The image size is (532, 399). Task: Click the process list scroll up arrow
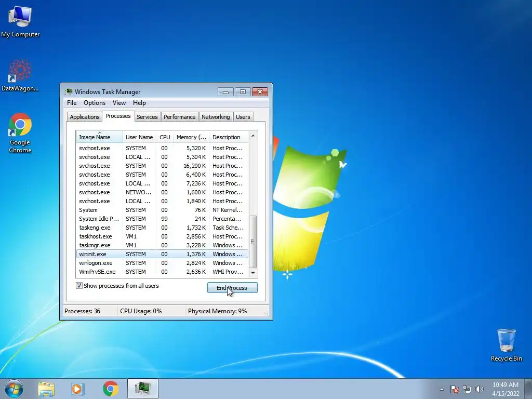tap(253, 136)
